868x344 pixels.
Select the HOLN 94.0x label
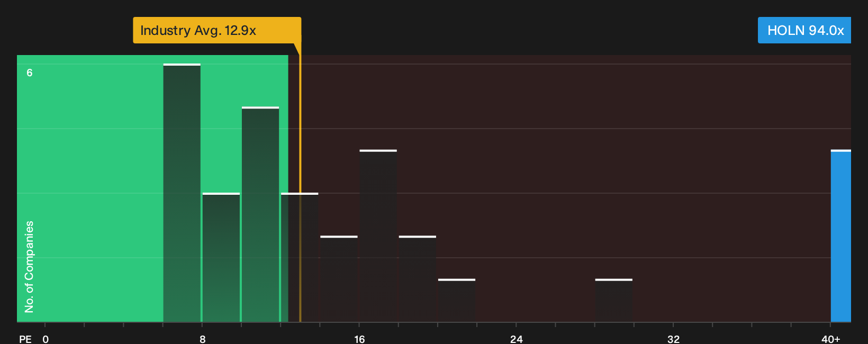[804, 30]
